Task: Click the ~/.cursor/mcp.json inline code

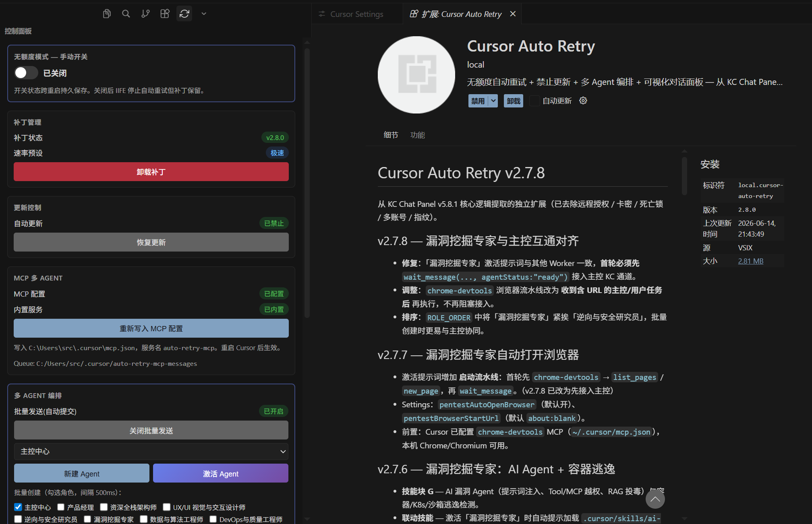Action: coord(611,432)
